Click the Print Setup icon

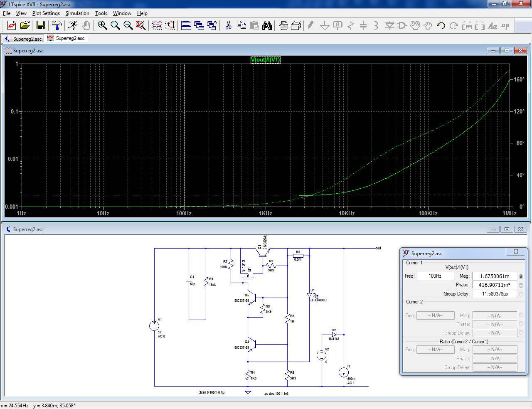(x=296, y=26)
